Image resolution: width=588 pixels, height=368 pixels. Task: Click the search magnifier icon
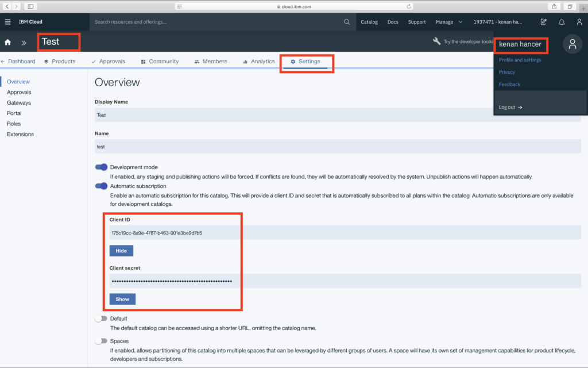pos(347,22)
